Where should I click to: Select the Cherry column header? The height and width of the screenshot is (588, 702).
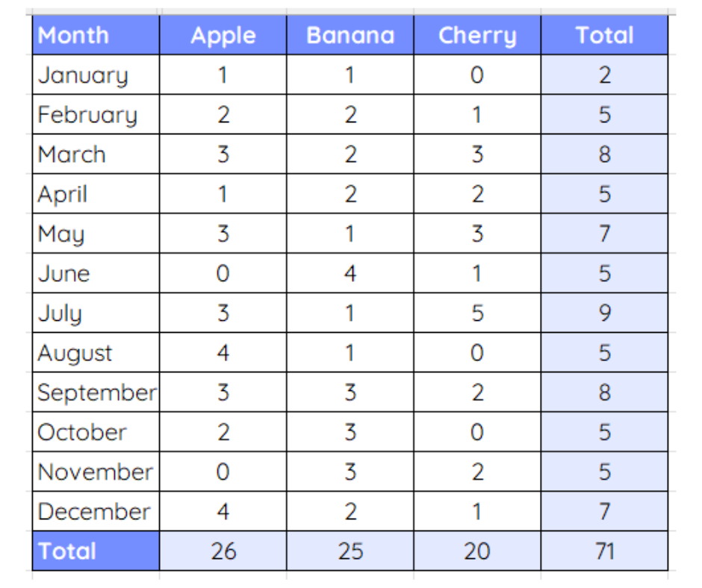477,35
